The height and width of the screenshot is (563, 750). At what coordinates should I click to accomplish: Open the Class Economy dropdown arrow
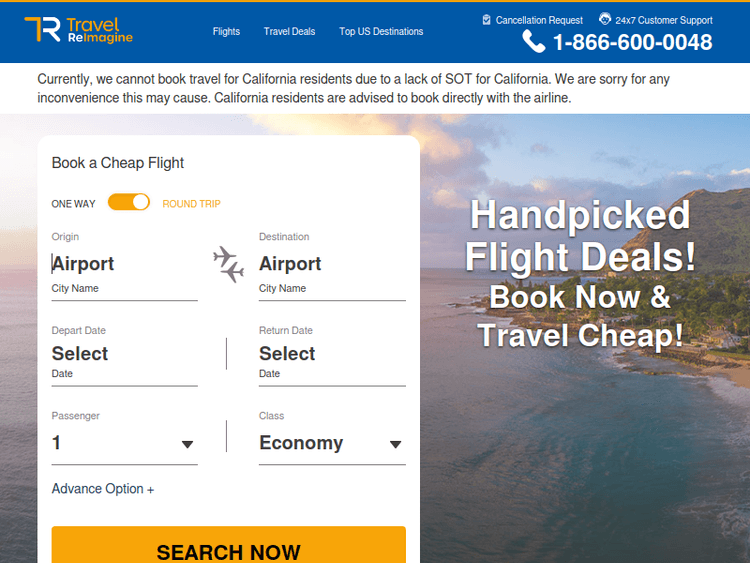[395, 444]
